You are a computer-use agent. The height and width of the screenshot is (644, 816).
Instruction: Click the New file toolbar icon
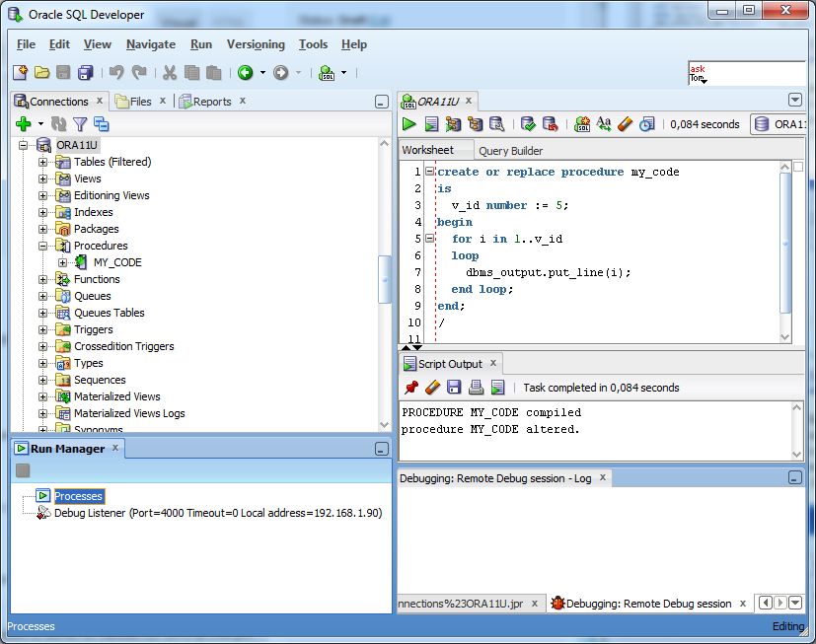pos(20,72)
